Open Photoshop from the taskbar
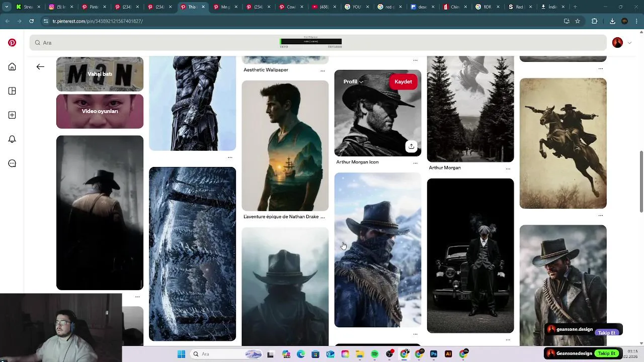Screen dimensions: 644x362 coord(434,354)
